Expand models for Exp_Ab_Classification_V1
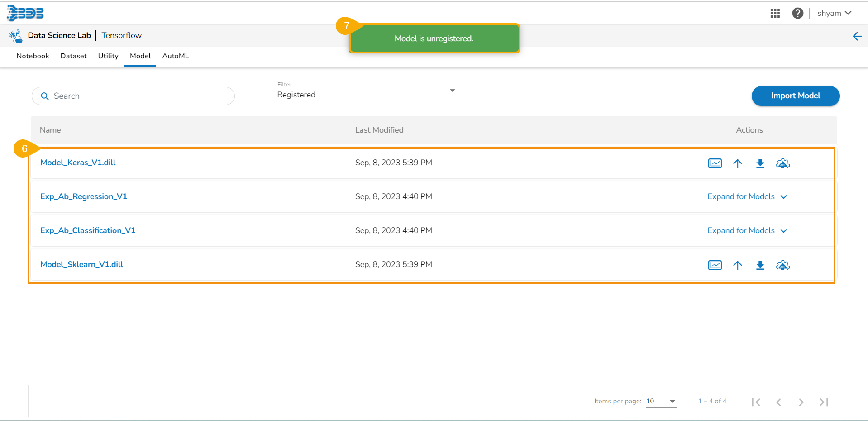 pyautogui.click(x=747, y=230)
